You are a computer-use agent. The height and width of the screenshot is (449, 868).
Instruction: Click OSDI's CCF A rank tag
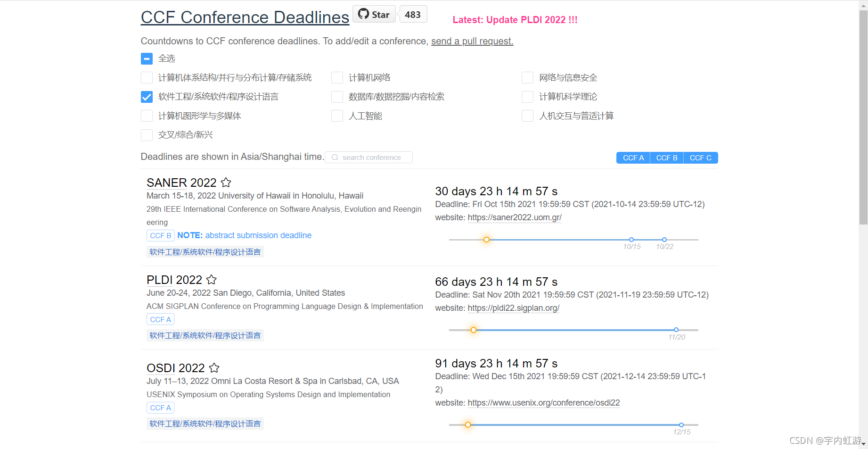pyautogui.click(x=161, y=407)
